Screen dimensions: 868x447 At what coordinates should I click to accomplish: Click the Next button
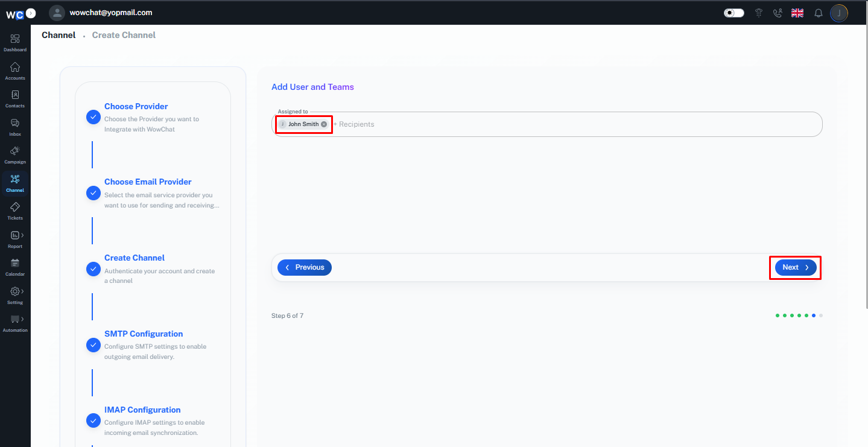(796, 267)
